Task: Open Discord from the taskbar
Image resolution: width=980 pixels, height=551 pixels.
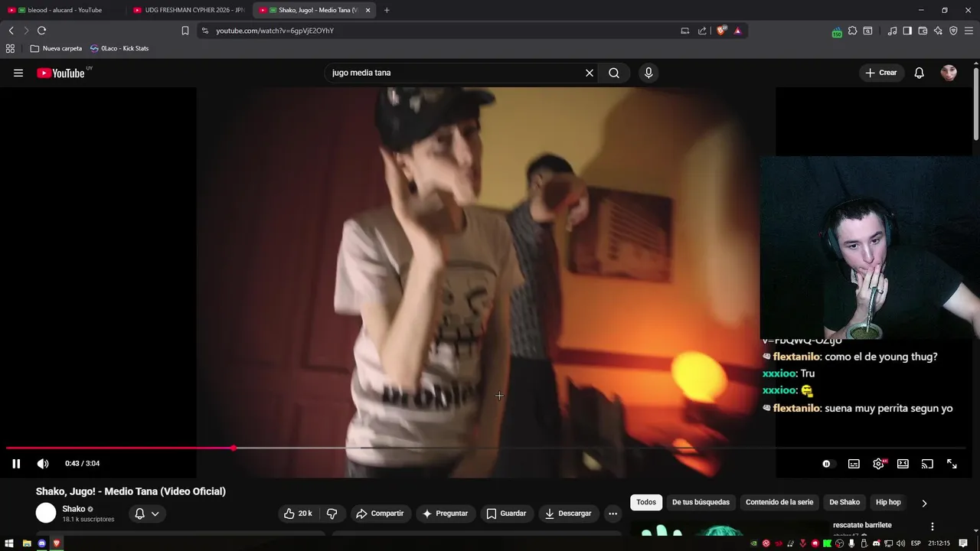Action: tap(42, 543)
